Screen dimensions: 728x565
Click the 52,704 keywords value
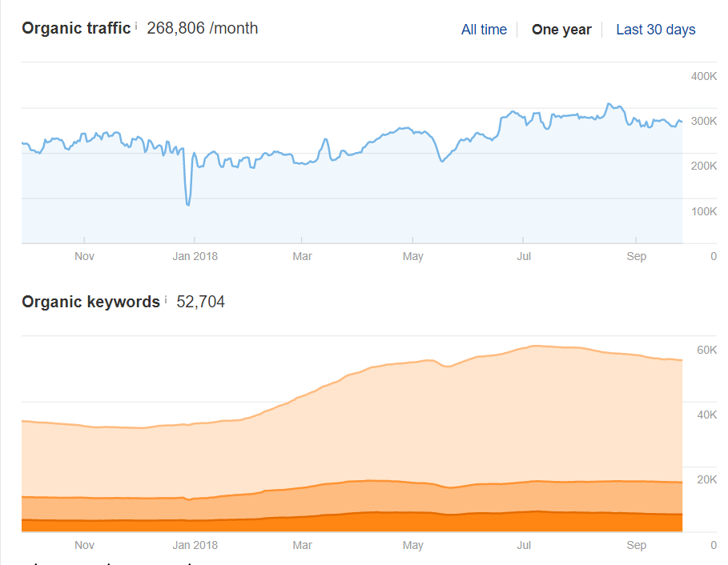pos(200,302)
